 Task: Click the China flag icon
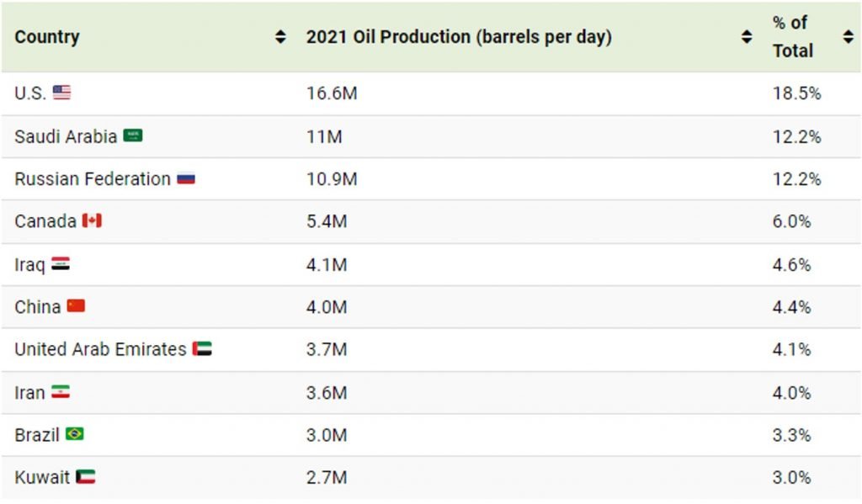76,306
